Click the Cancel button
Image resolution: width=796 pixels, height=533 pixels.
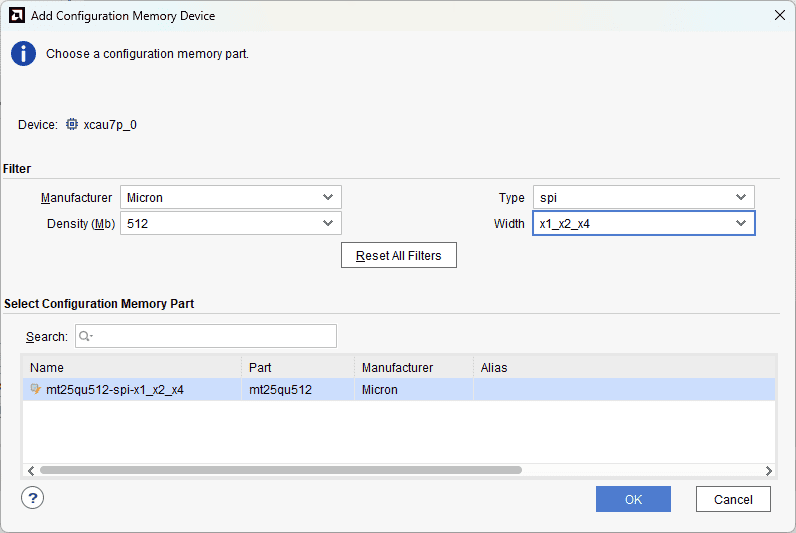[x=733, y=499]
